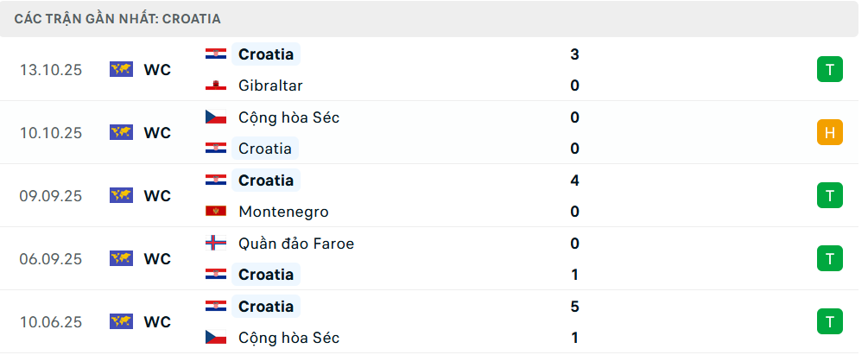The height and width of the screenshot is (355, 868).
Task: Click the Faroe Islands flag icon
Action: coord(215,244)
